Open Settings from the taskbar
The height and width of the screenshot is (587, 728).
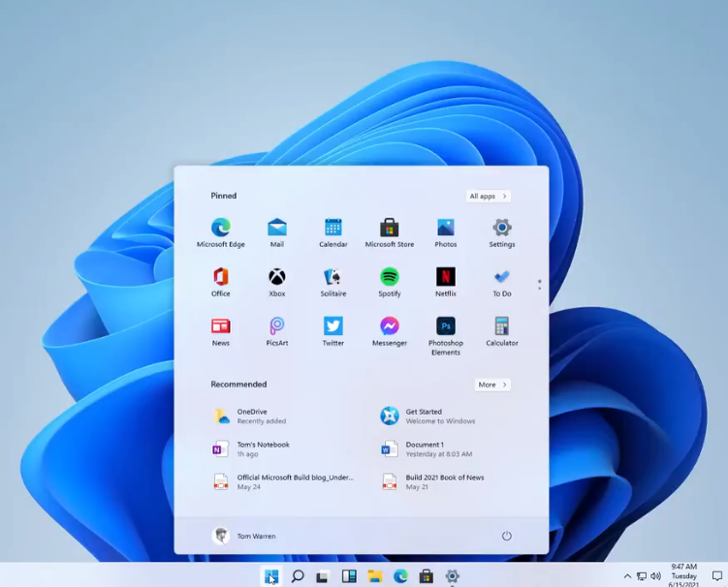453,576
